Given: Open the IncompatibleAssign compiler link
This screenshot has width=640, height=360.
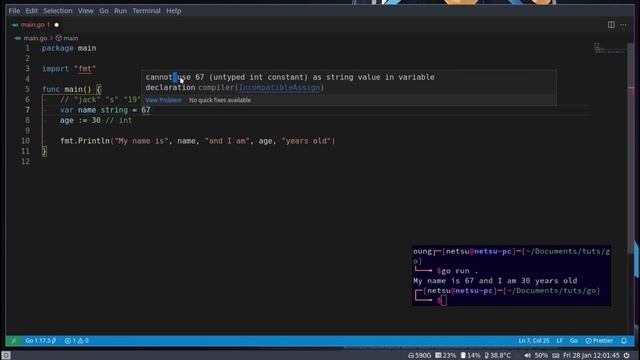Looking at the screenshot, I should [279, 87].
